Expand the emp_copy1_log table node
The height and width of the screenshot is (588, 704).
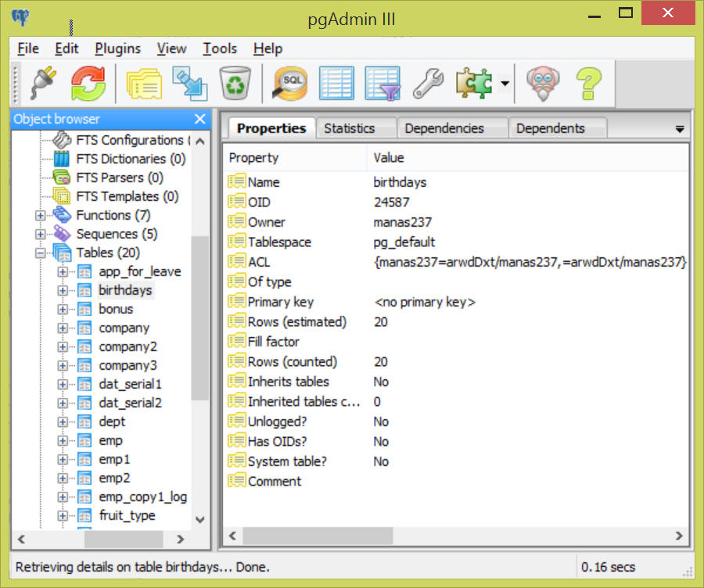(x=63, y=497)
